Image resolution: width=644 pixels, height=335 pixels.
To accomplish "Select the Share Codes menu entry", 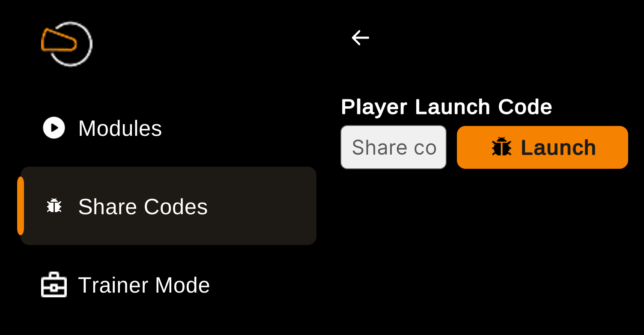I will 168,206.
